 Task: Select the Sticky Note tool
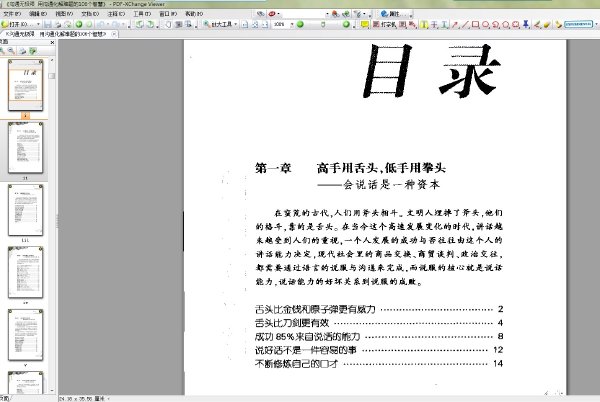tap(365, 24)
